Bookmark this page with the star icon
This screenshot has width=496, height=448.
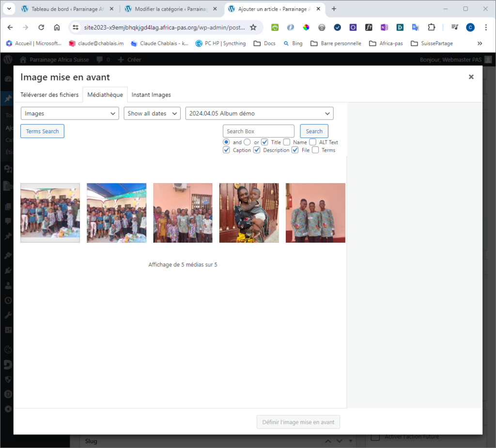253,28
